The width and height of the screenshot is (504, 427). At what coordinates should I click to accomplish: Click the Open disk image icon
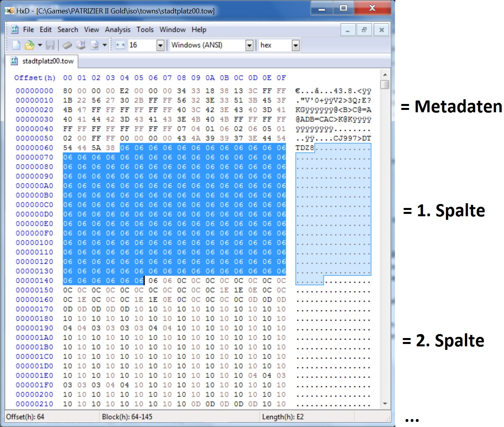tap(95, 45)
